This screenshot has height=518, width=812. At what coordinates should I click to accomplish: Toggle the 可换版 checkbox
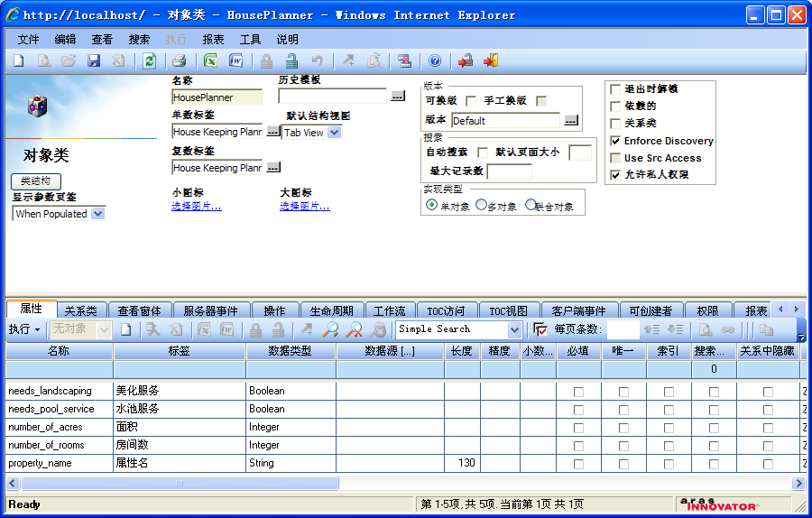[471, 101]
